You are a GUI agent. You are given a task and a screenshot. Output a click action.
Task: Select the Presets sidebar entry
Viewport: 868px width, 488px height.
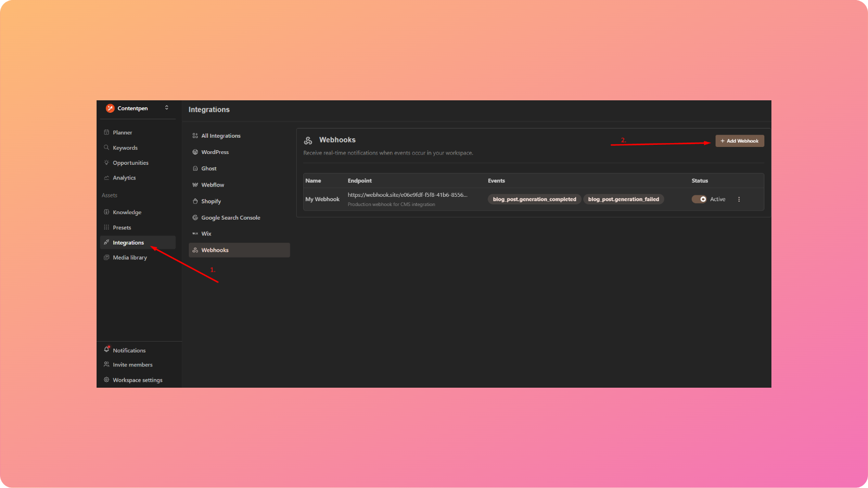[122, 227]
